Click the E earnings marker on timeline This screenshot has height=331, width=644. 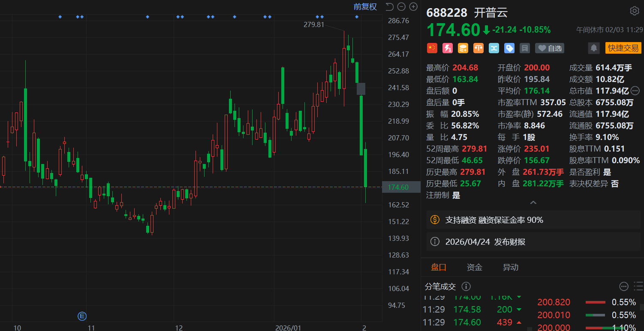82,316
